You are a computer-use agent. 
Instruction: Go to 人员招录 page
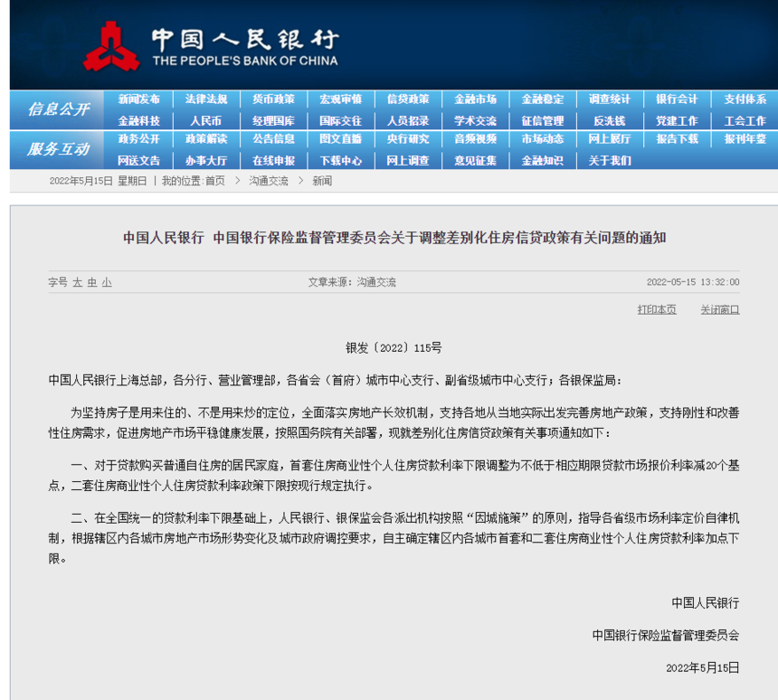408,121
